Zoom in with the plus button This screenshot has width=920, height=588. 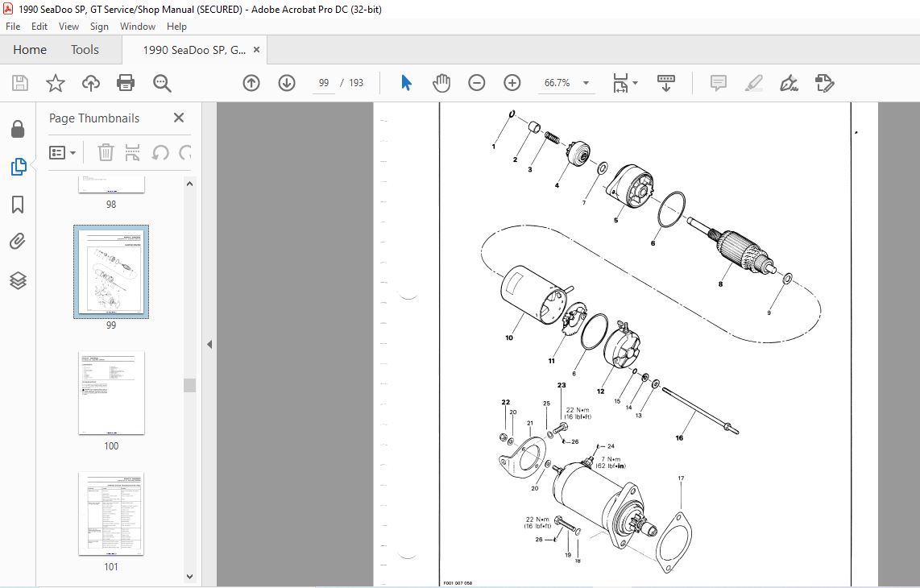[512, 83]
